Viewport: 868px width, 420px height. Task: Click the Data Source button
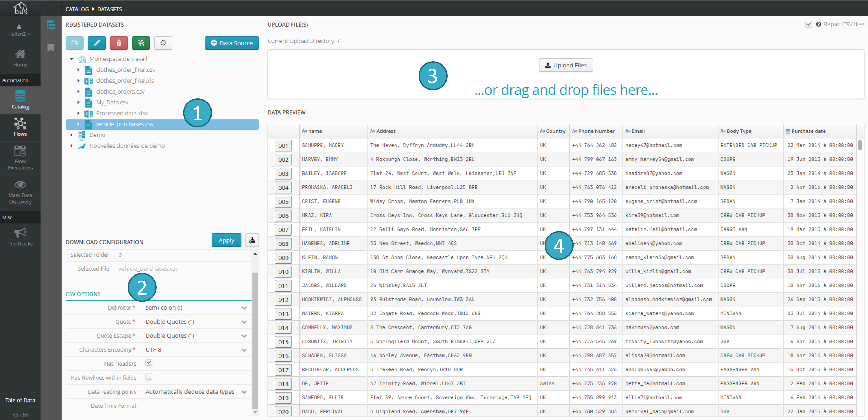tap(232, 43)
